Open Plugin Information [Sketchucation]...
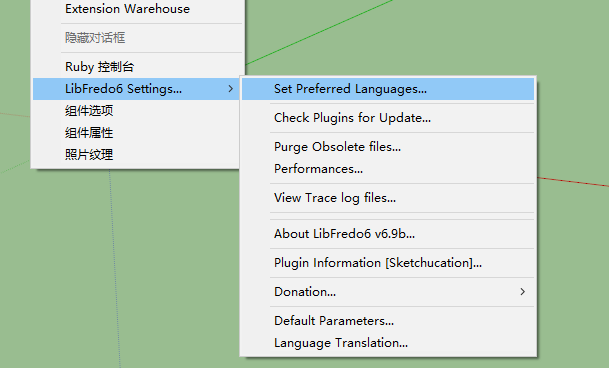Image resolution: width=609 pixels, height=368 pixels. (x=388, y=263)
